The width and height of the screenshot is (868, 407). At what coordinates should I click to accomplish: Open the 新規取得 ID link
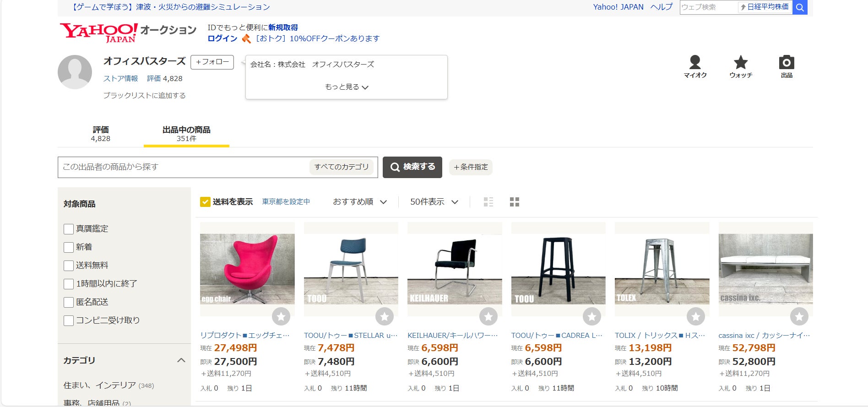point(283,27)
